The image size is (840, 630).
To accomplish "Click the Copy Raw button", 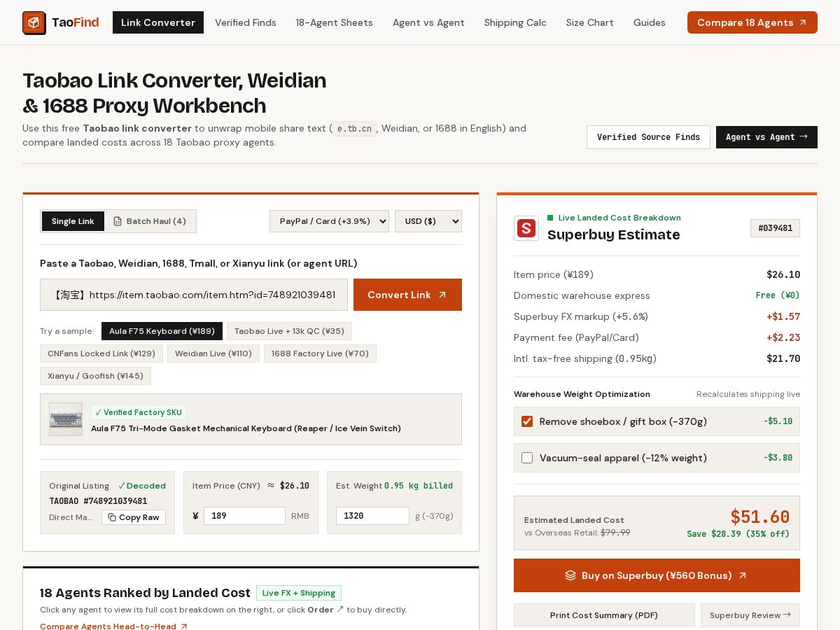I will 134,517.
